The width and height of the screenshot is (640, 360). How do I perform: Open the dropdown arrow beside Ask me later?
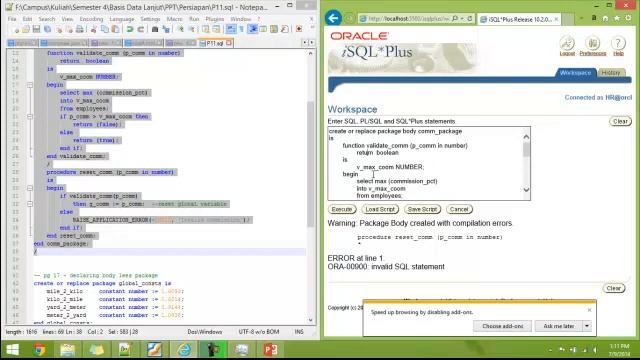pos(587,326)
